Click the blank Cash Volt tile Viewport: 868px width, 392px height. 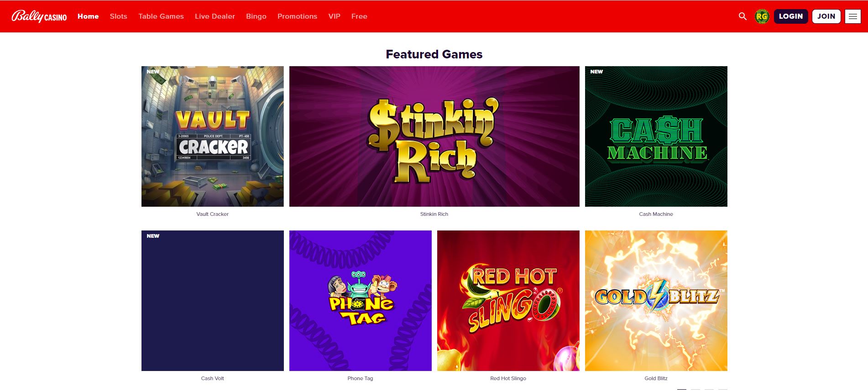point(213,301)
